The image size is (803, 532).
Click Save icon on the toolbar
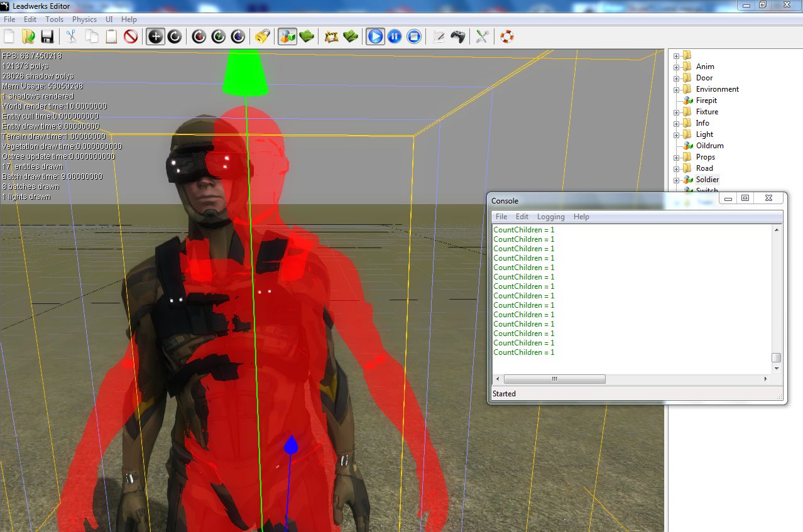[48, 36]
